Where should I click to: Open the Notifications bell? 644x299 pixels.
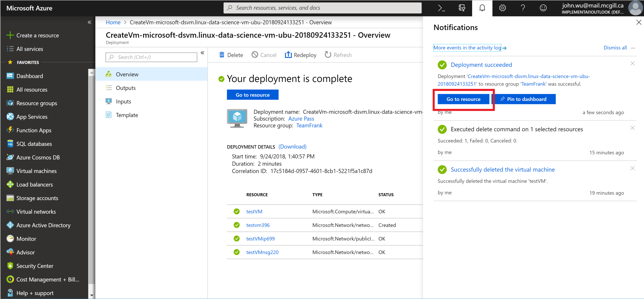[482, 8]
